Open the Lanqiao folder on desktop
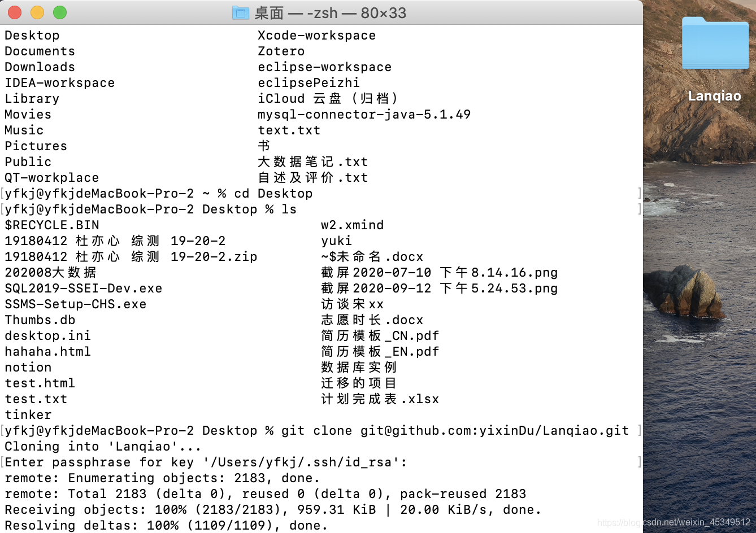This screenshot has height=533, width=756. (x=715, y=43)
